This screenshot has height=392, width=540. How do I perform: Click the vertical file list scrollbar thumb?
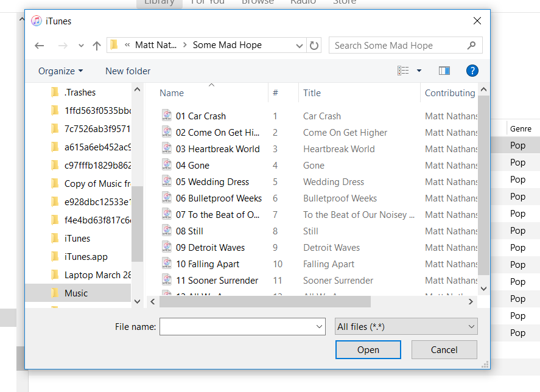(x=483, y=185)
